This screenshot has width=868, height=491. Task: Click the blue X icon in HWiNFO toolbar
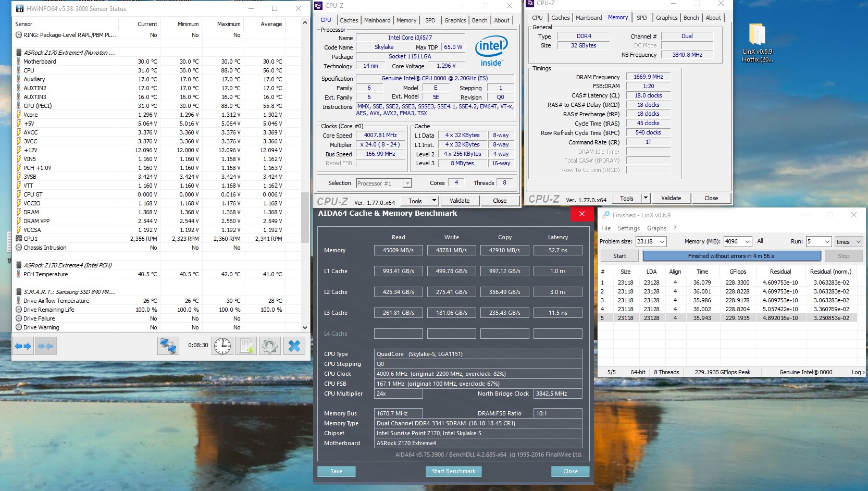click(294, 346)
